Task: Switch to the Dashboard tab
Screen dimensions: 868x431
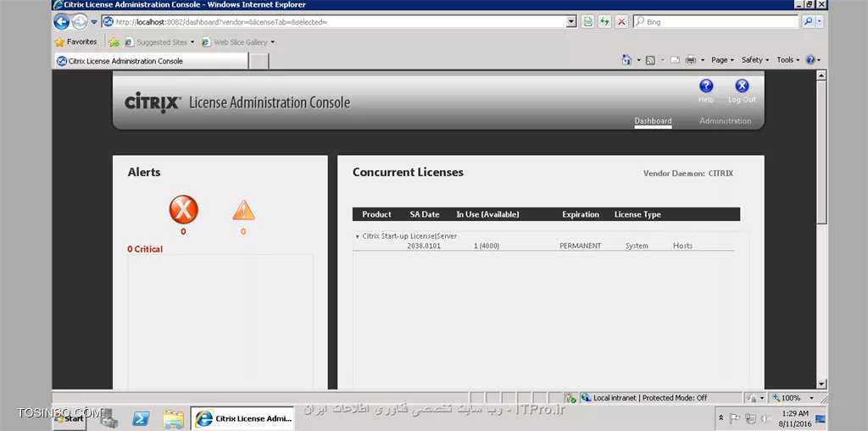Action: (x=654, y=121)
